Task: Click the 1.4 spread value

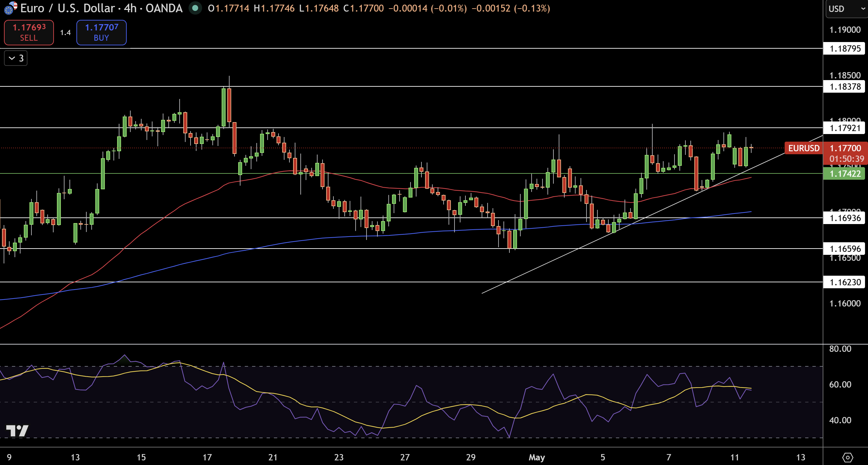Action: click(65, 33)
